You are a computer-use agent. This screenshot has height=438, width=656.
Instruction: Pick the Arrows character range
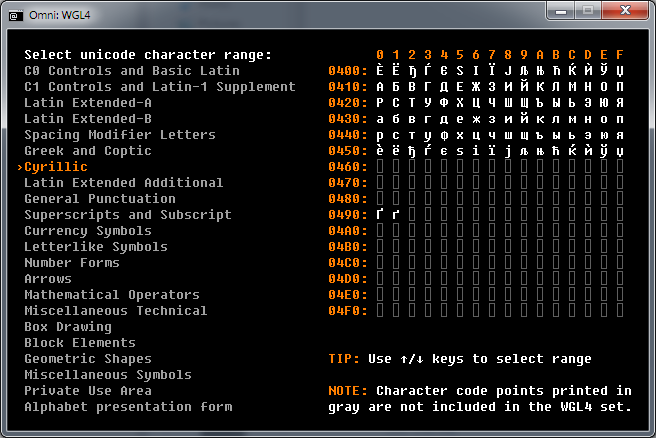[48, 279]
